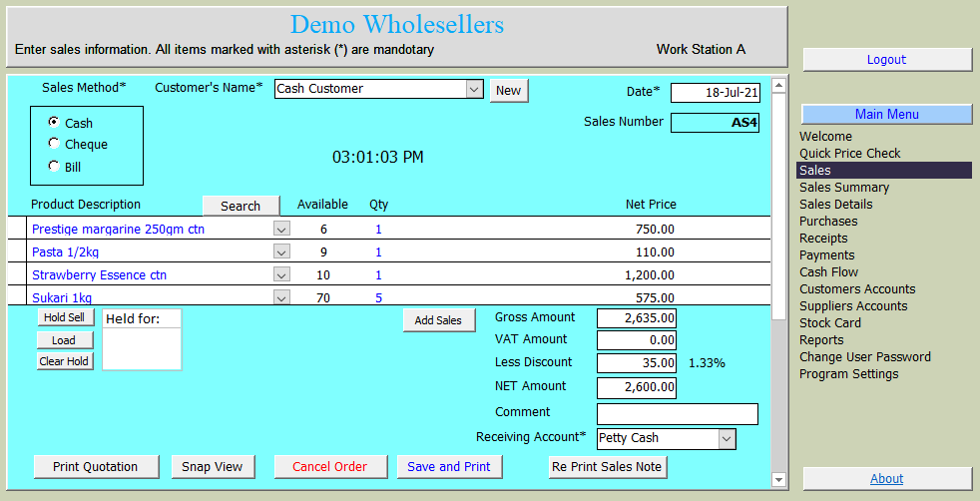Image resolution: width=980 pixels, height=501 pixels.
Task: Expand the Receiving Account dropdown
Action: pyautogui.click(x=727, y=438)
